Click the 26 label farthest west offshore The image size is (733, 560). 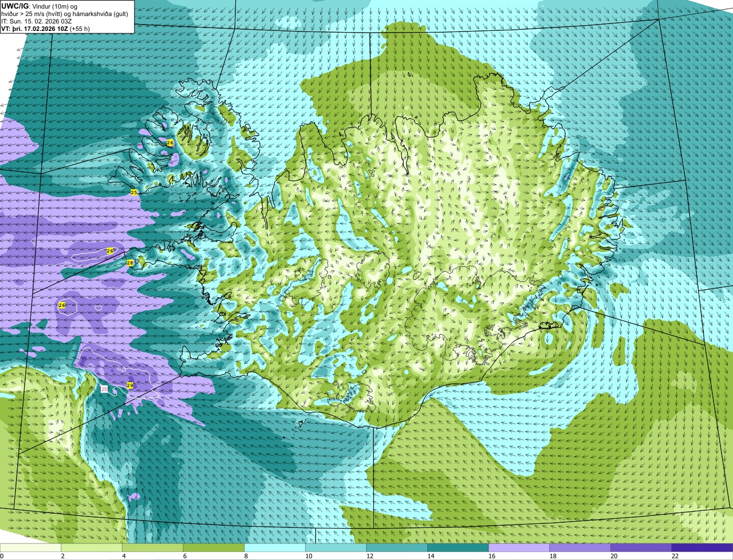click(x=62, y=306)
